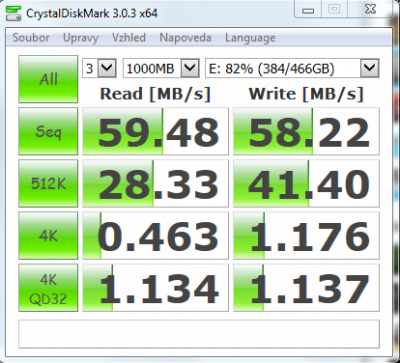Run all benchmarks with the All button
Image resolution: width=400 pixels, height=363 pixels.
pyautogui.click(x=48, y=79)
